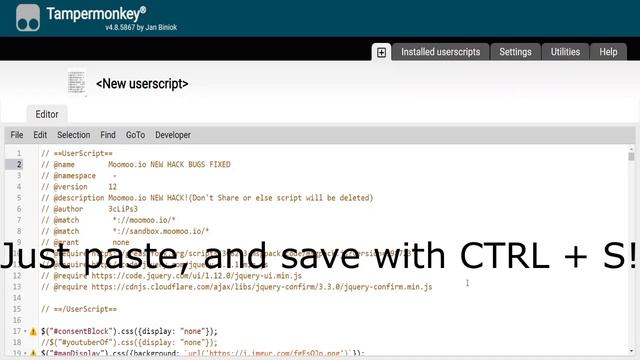Click '@match *://sandbox.moomoo.io/*' line
This screenshot has width=640, height=360.
[125, 231]
